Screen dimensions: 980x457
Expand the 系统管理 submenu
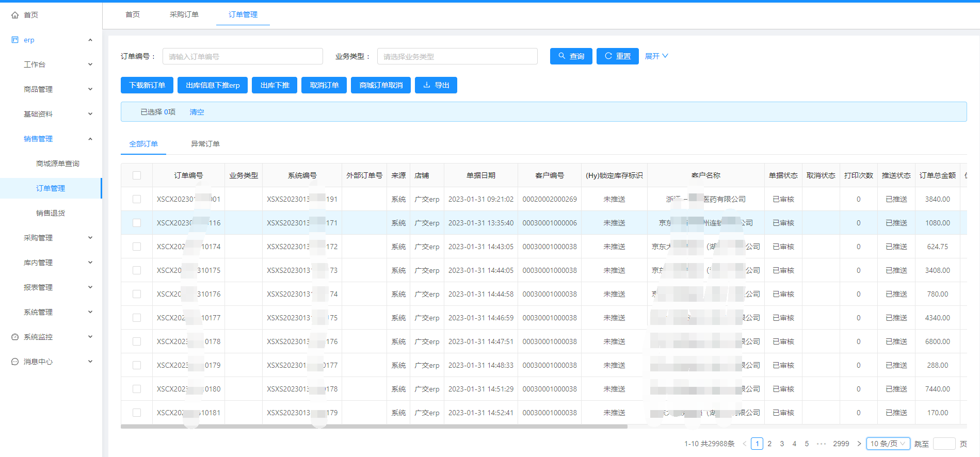pyautogui.click(x=90, y=312)
